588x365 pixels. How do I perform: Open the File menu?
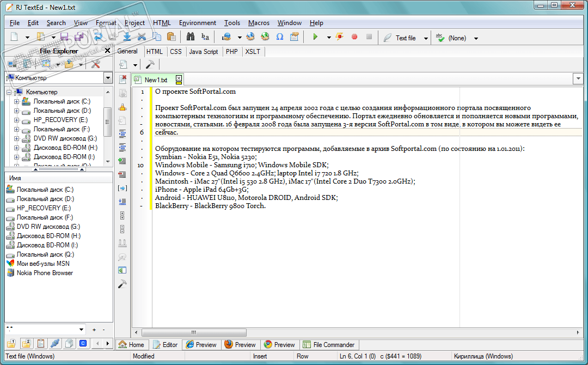click(15, 23)
